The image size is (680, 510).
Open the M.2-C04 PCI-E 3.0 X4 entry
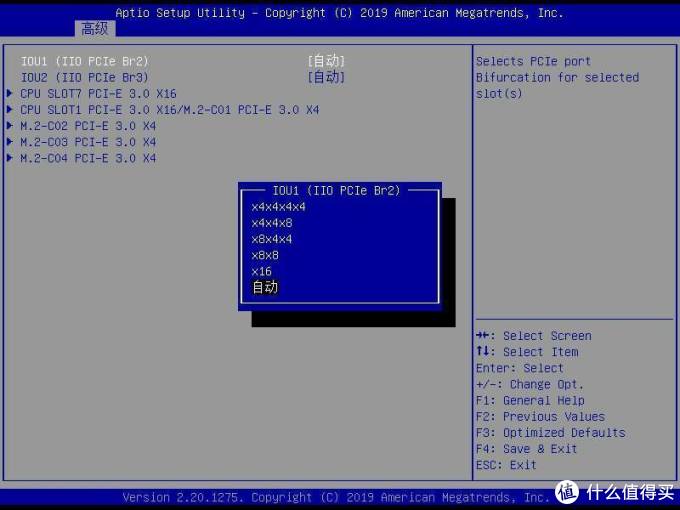(88, 158)
